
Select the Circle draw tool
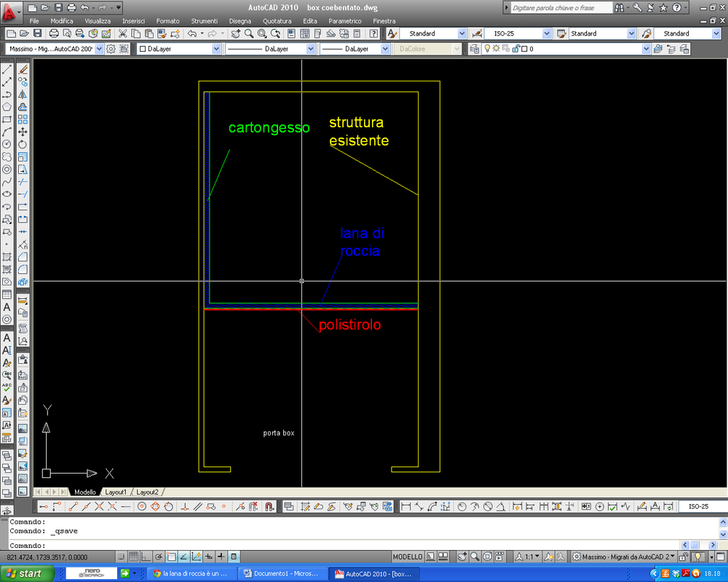tap(7, 145)
